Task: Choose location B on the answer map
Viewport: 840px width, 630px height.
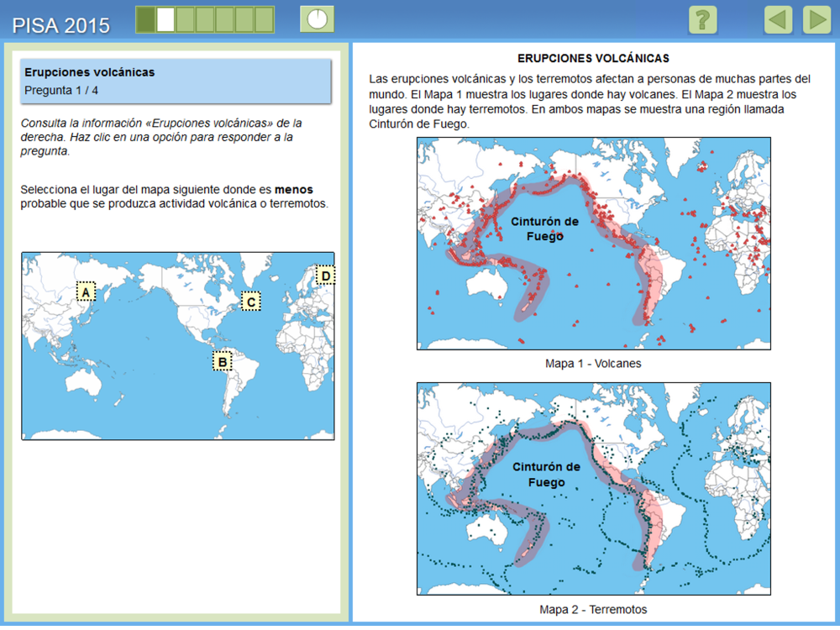Action: [x=222, y=361]
